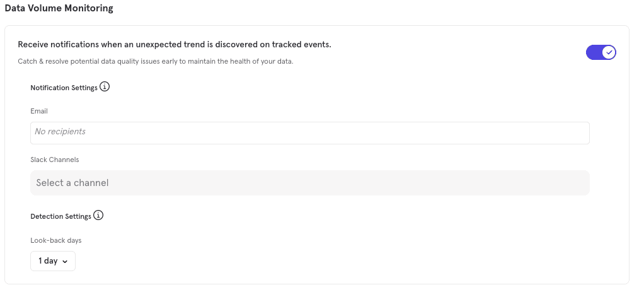Select the "1 day" value text
The width and height of the screenshot is (644, 297).
[48, 261]
